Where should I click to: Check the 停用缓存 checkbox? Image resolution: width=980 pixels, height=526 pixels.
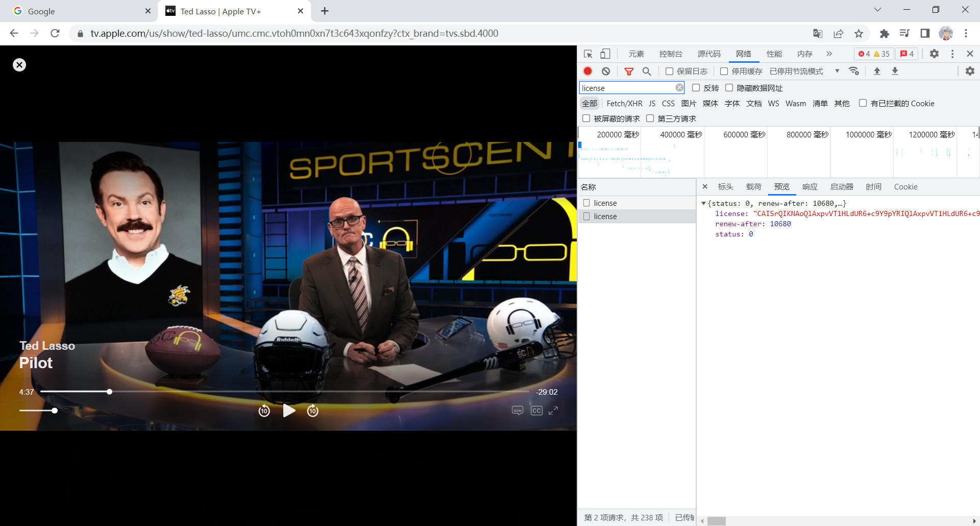(x=724, y=71)
